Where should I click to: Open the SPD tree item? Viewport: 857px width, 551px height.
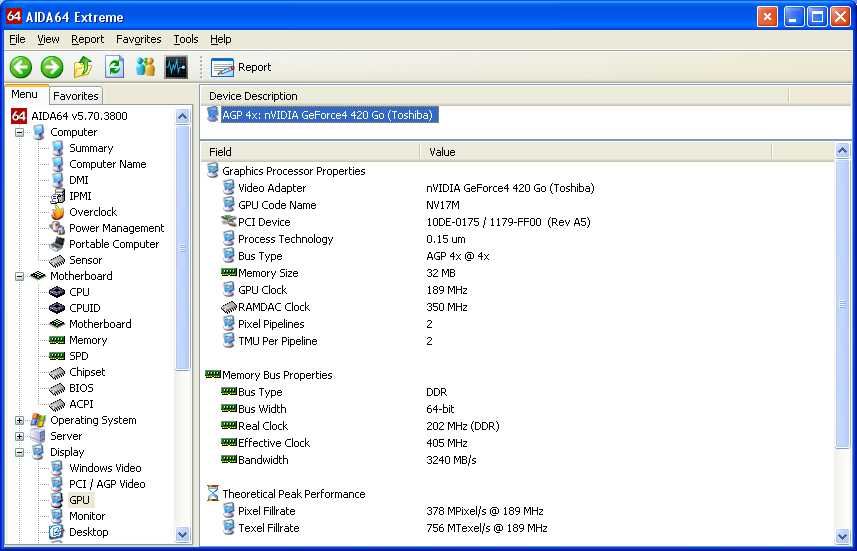(x=79, y=356)
